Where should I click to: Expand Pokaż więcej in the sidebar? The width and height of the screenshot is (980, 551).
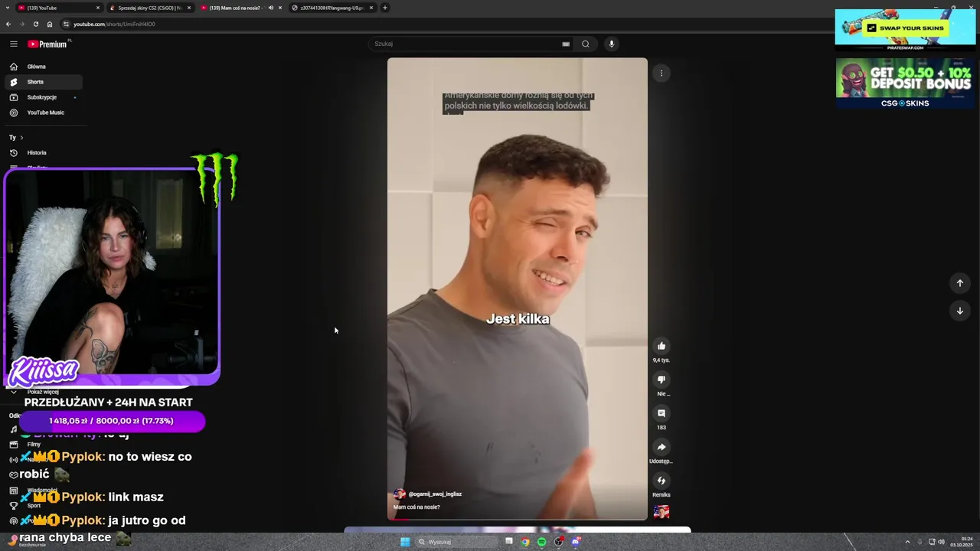pyautogui.click(x=41, y=392)
